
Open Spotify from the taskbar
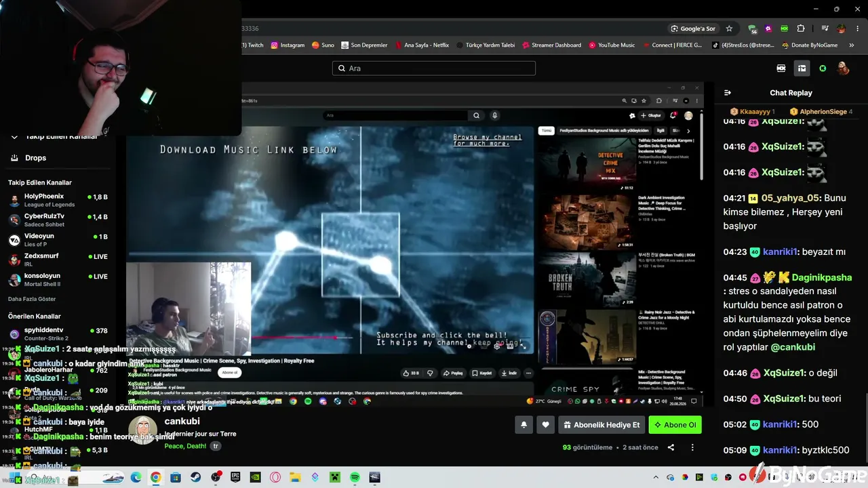point(355,477)
